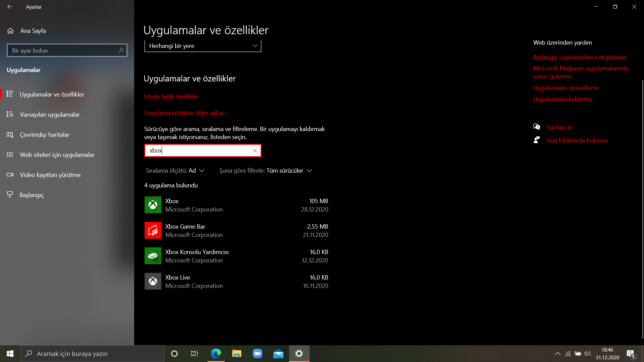Expand the Herhangi bir yere dropdown
Screen dimensions: 644x362
[x=203, y=46]
